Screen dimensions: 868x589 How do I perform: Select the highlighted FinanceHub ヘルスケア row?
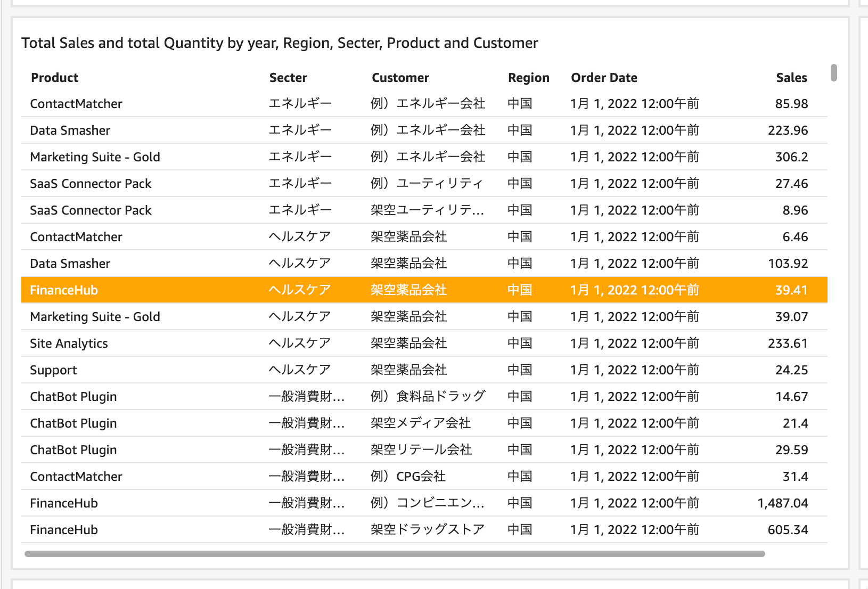373,290
